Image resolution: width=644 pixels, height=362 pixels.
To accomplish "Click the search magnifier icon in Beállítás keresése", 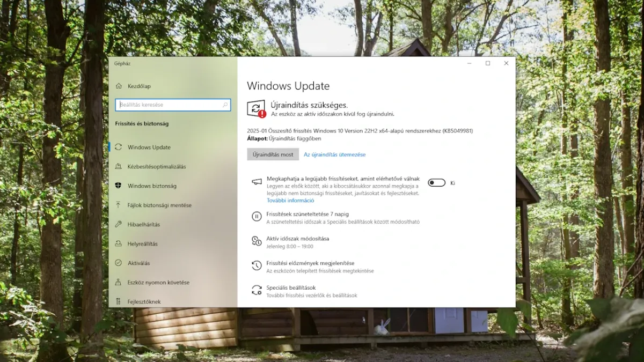I will pos(225,105).
